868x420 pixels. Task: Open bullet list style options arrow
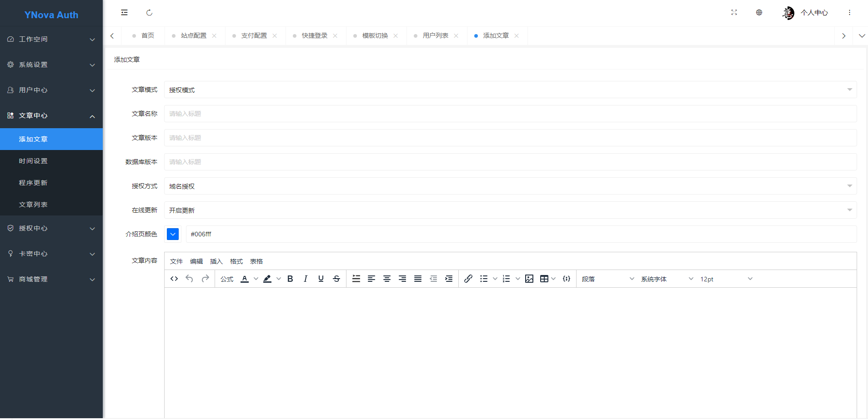click(x=495, y=279)
